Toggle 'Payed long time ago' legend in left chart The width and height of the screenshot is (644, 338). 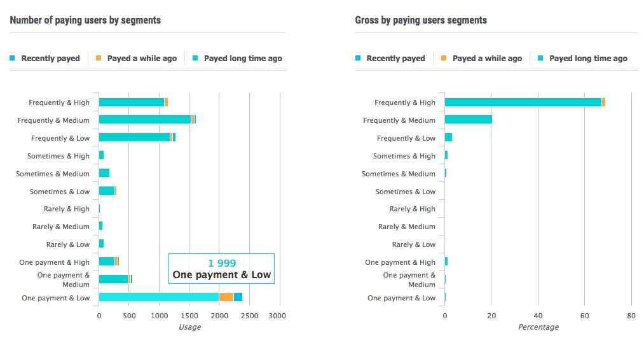click(x=237, y=59)
